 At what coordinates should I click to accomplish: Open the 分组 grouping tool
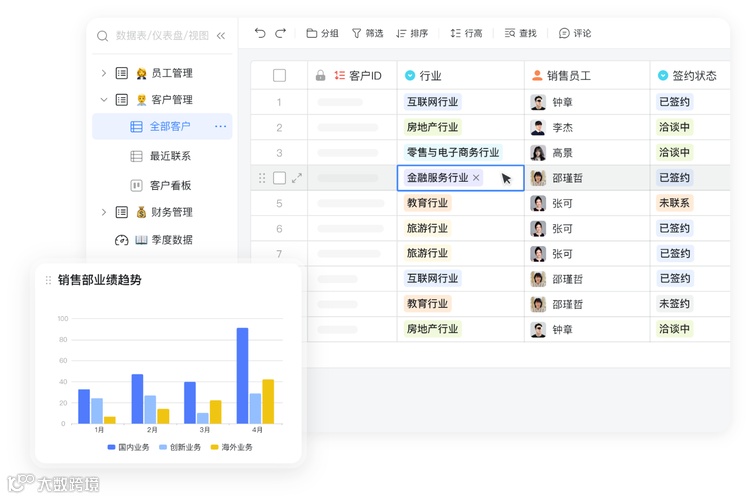click(x=322, y=33)
